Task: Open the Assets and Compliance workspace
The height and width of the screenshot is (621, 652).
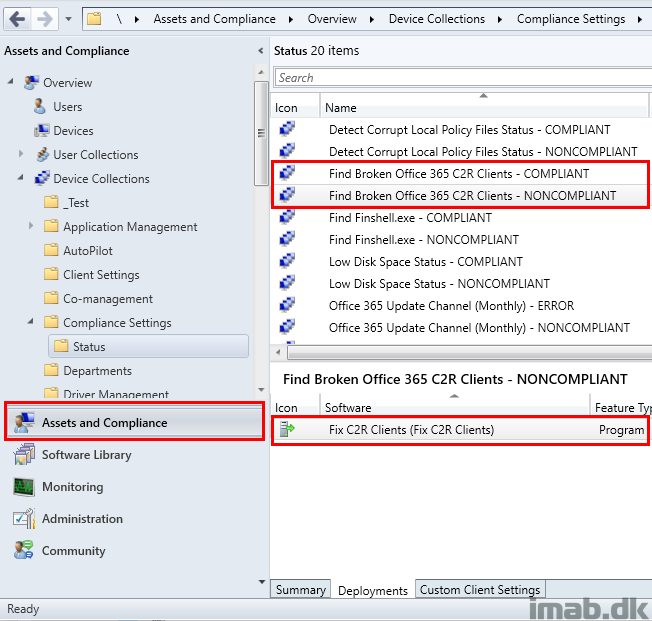Action: click(134, 423)
